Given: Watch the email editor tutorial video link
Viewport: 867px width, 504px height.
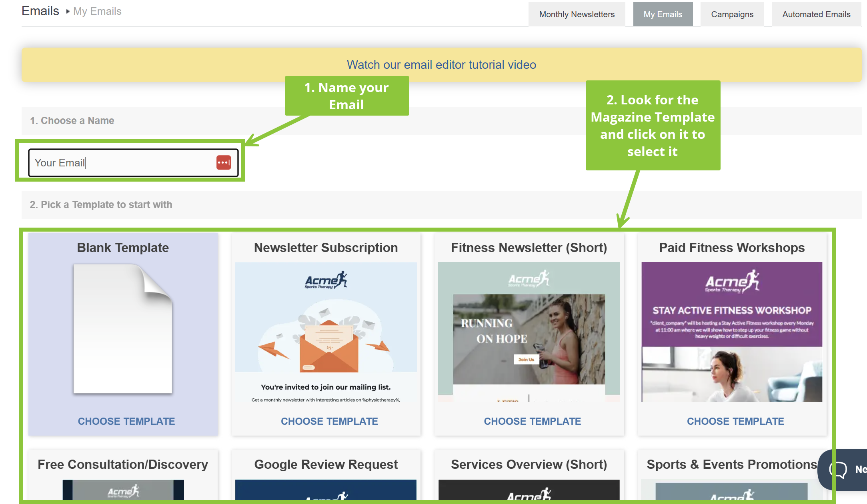Looking at the screenshot, I should 441,65.
